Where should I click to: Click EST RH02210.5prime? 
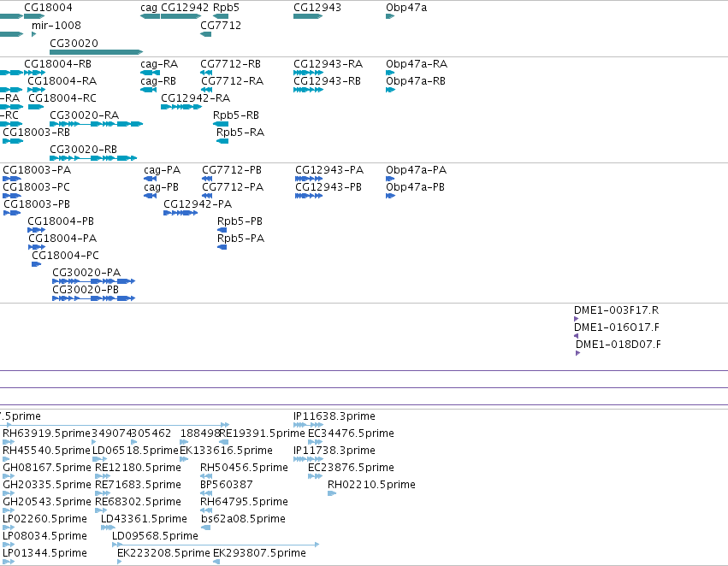click(x=371, y=486)
